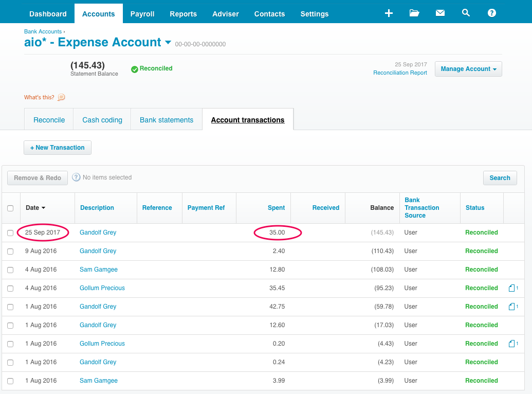This screenshot has height=394, width=532.
Task: Open the Payroll menu
Action: pyautogui.click(x=142, y=14)
